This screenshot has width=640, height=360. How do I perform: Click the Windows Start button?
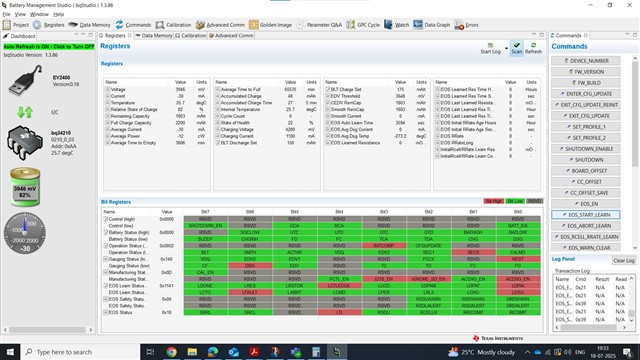pyautogui.click(x=10, y=352)
